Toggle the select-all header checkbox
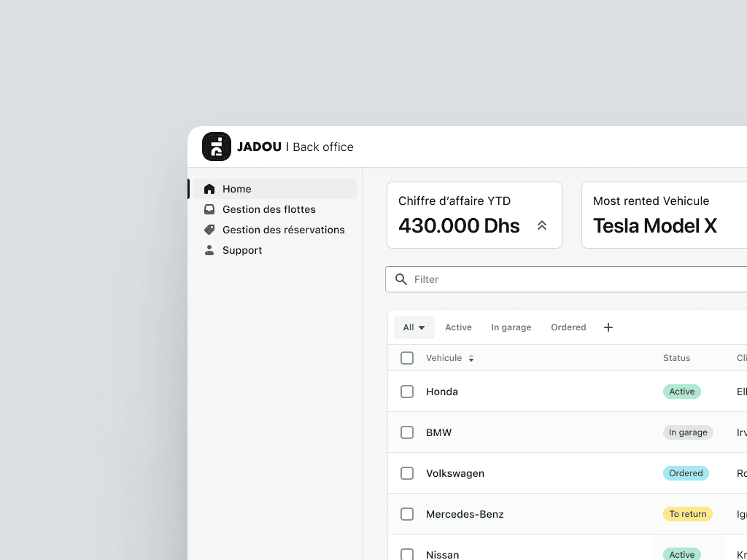 407,358
